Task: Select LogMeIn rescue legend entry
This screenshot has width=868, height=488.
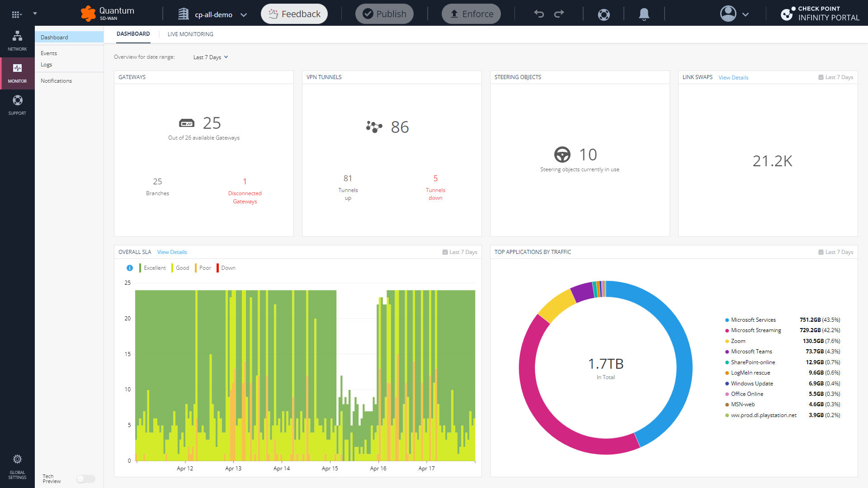Action: 782,373
